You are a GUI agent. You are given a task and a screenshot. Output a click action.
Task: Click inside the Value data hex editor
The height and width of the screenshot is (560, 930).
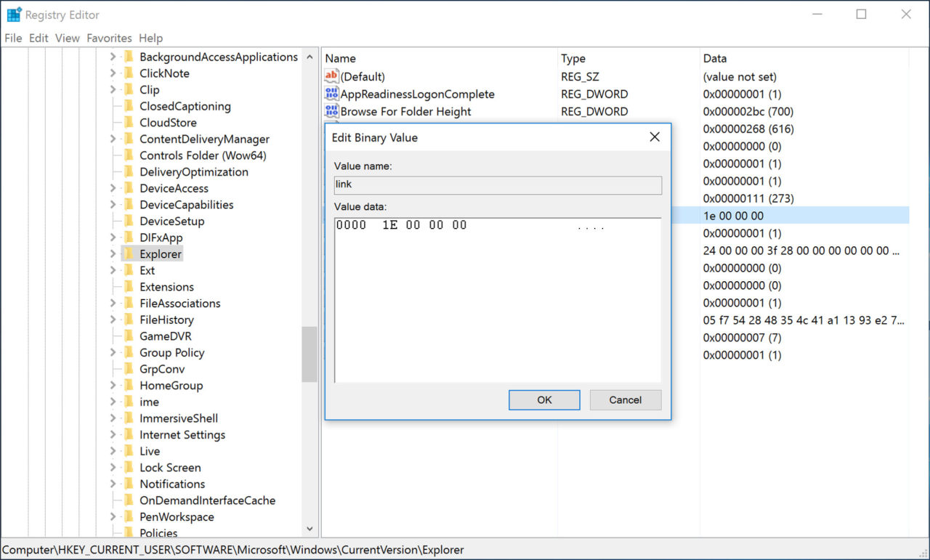pyautogui.click(x=498, y=299)
